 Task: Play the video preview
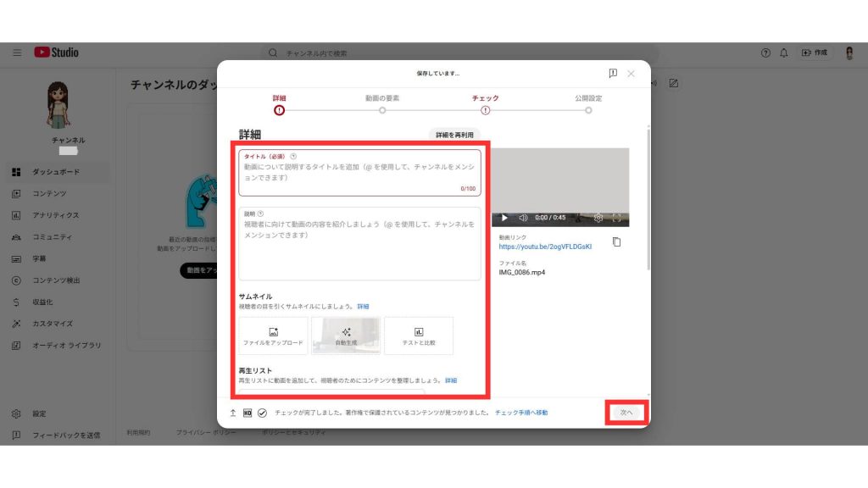[505, 218]
